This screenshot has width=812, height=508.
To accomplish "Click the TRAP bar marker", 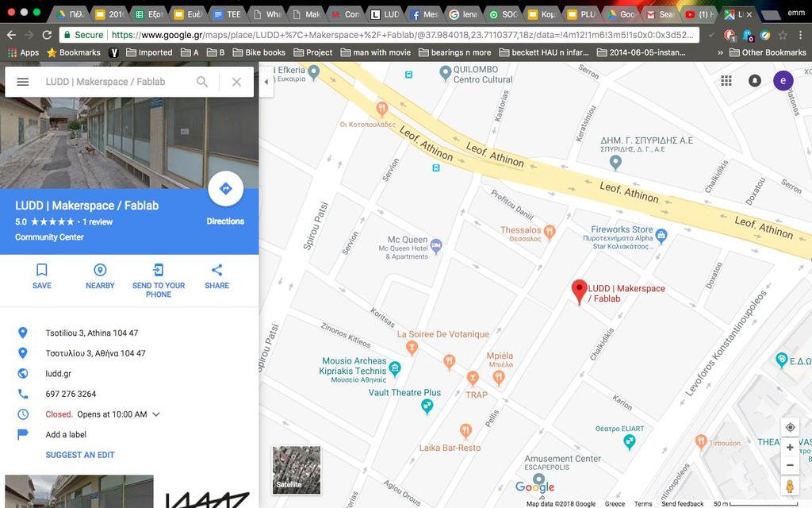I will click(x=473, y=378).
